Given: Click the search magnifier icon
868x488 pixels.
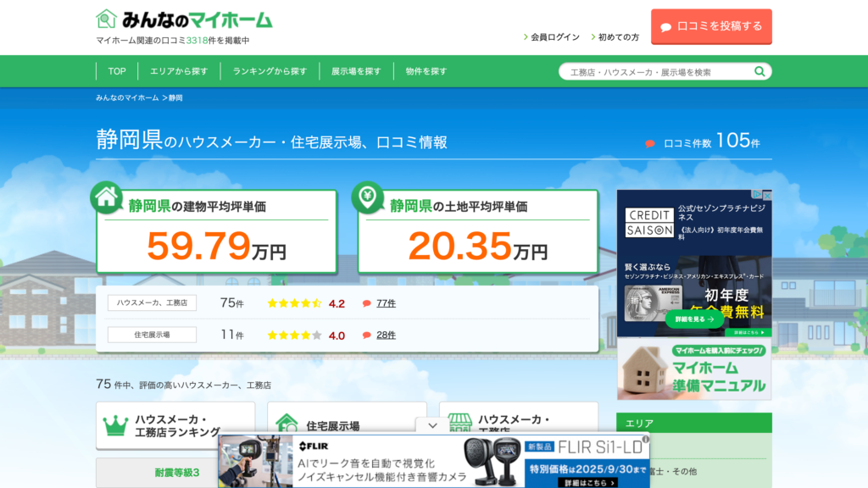Looking at the screenshot, I should 759,72.
